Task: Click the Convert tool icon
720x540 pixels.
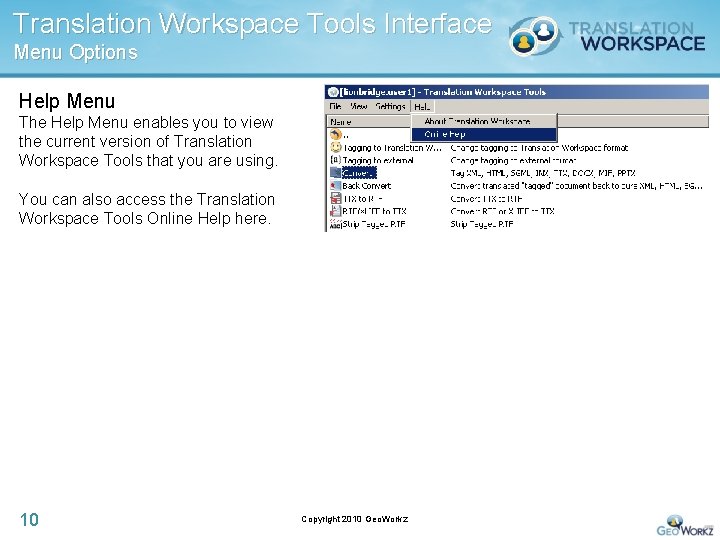Action: tap(336, 173)
